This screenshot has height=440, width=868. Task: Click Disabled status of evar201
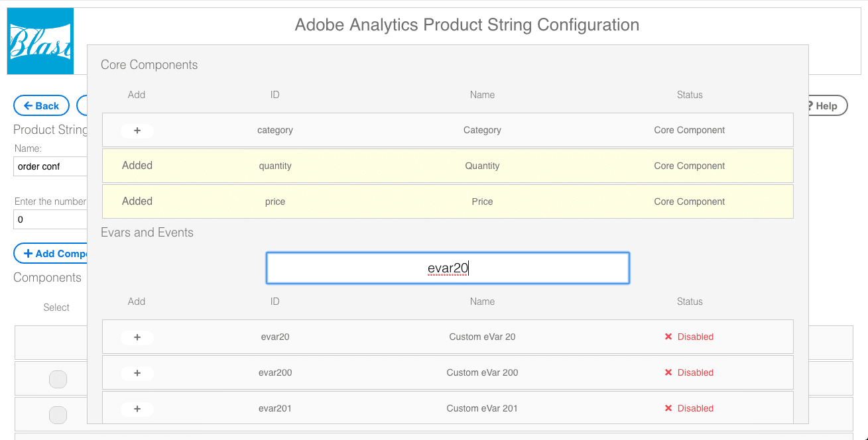690,409
